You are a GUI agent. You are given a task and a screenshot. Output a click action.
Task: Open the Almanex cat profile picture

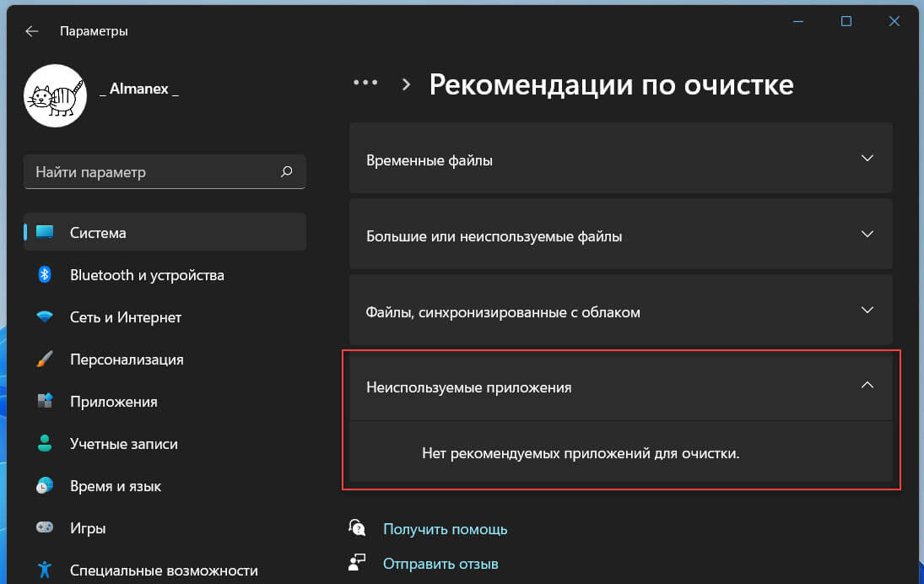(56, 95)
